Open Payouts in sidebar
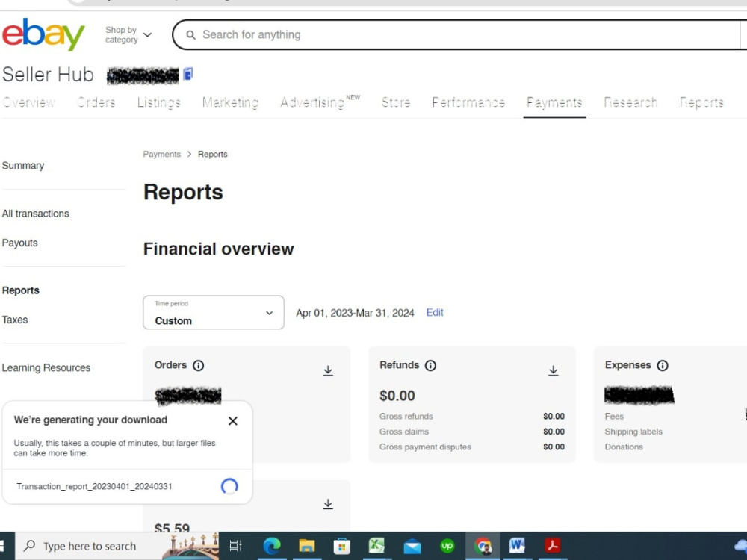This screenshot has height=560, width=747. click(20, 243)
